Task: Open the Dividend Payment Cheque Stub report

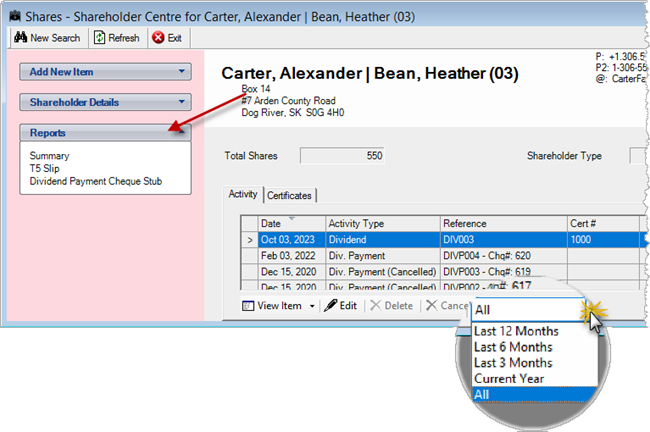Action: pyautogui.click(x=96, y=181)
